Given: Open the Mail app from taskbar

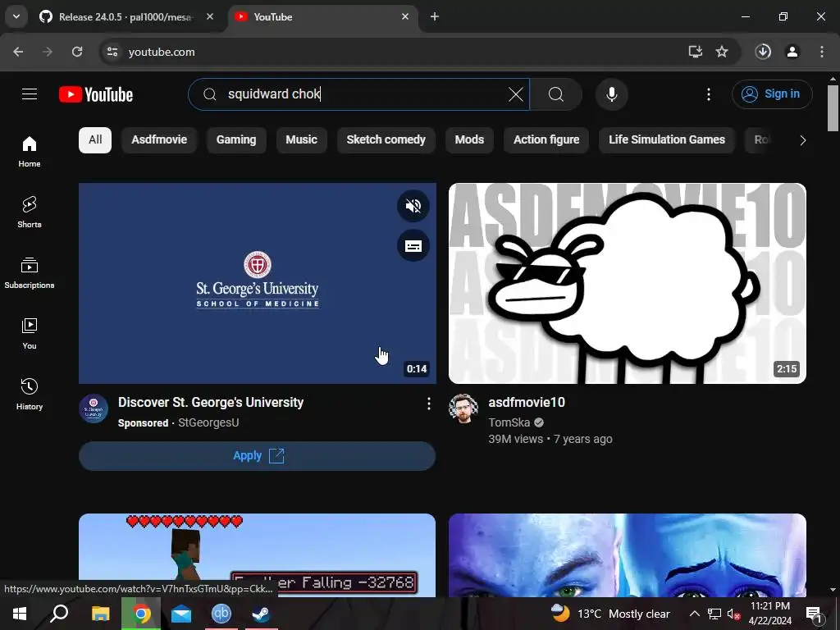Looking at the screenshot, I should [181, 614].
